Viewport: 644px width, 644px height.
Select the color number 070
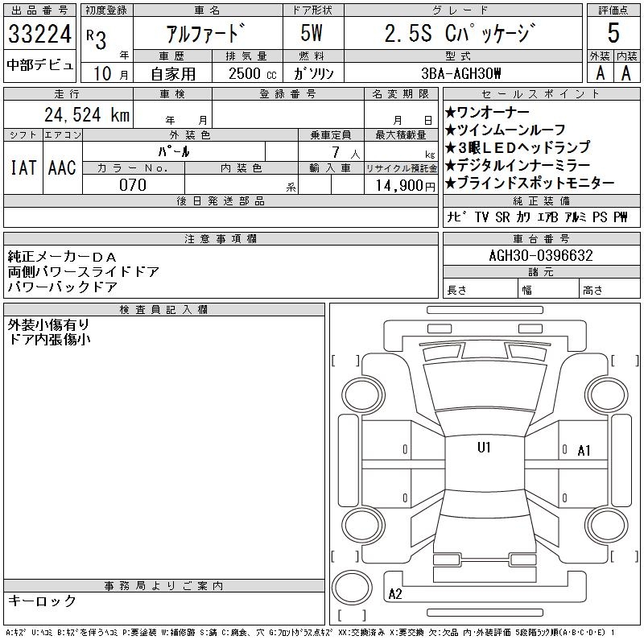[x=133, y=185]
